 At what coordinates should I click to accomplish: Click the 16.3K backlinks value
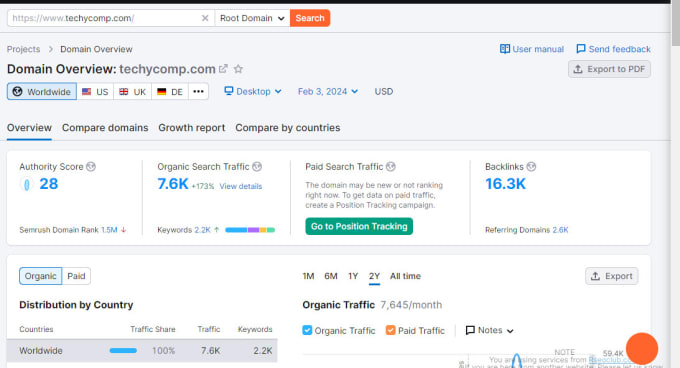tap(505, 184)
